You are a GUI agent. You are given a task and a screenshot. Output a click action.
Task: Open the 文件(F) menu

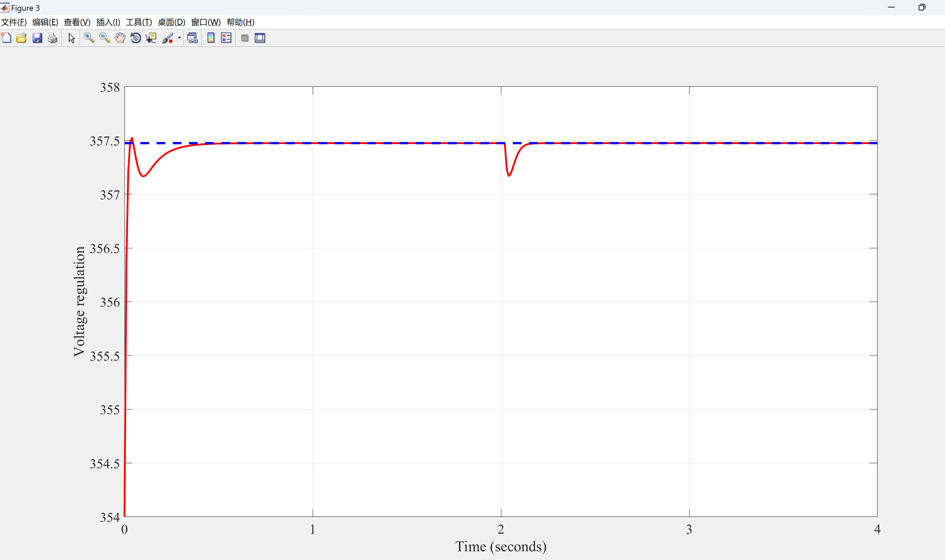pos(14,22)
